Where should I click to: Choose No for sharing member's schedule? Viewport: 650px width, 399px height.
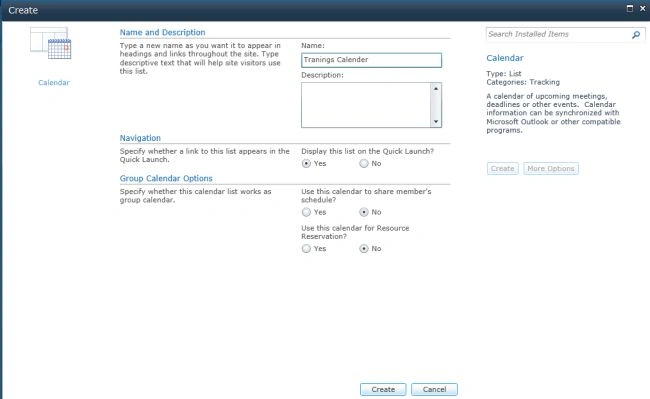tap(364, 212)
